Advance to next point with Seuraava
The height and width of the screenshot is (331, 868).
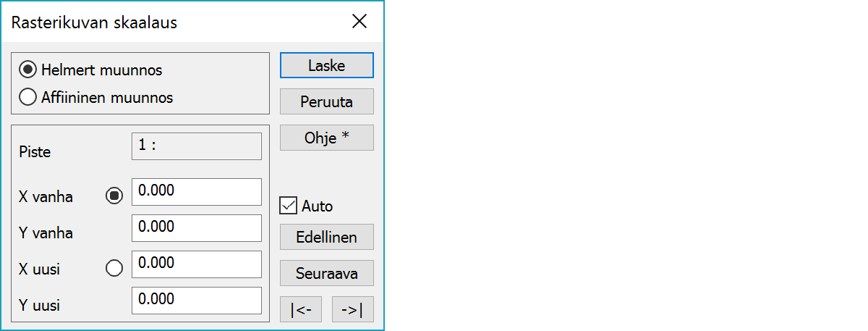click(326, 273)
